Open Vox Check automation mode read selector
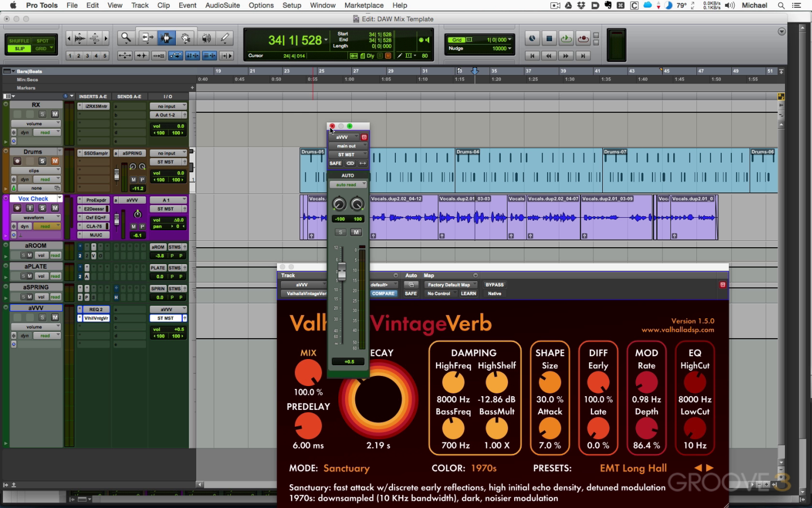812x508 pixels. point(47,226)
